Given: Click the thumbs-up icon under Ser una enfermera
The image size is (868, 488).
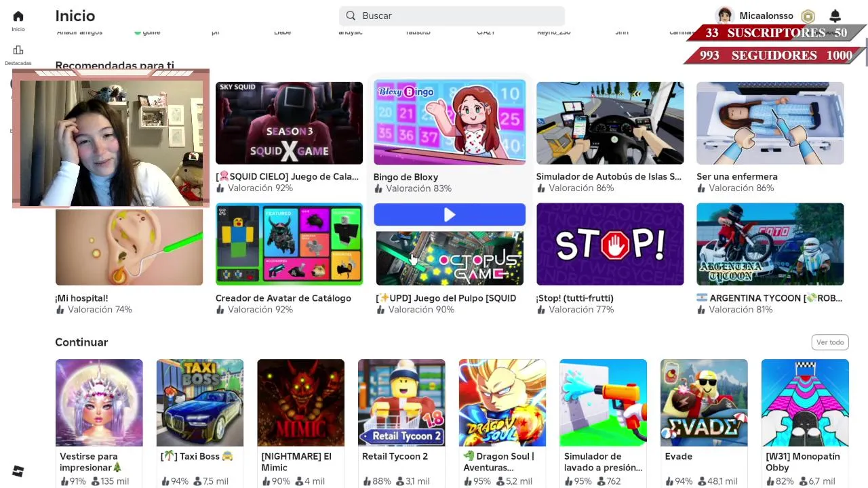Looking at the screenshot, I should pos(701,188).
